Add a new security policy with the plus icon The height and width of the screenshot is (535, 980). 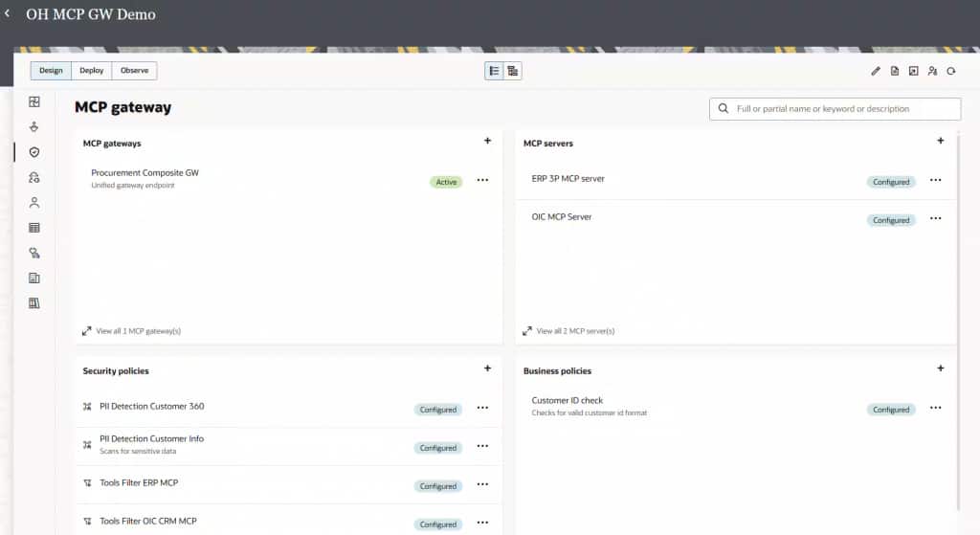pyautogui.click(x=487, y=368)
